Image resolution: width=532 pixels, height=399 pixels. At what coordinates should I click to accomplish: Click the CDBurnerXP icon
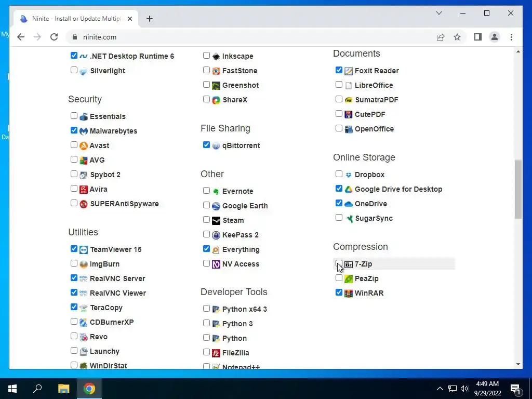[x=84, y=322]
